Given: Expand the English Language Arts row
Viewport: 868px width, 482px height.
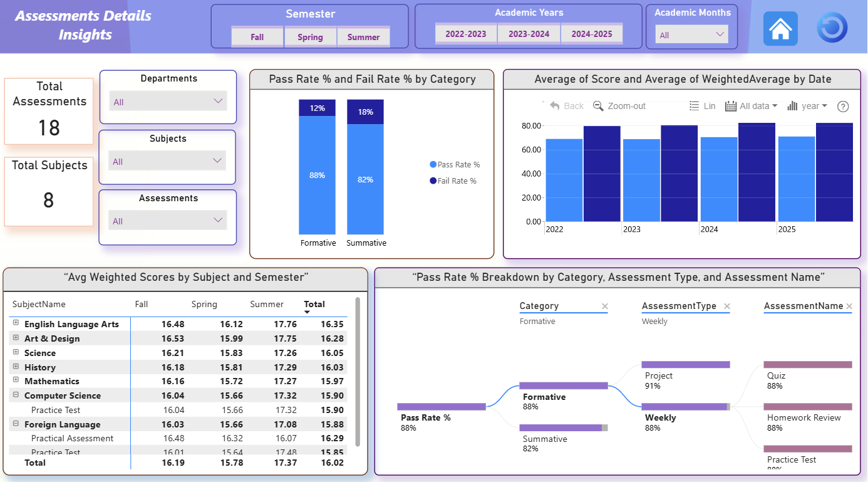Looking at the screenshot, I should pos(16,323).
